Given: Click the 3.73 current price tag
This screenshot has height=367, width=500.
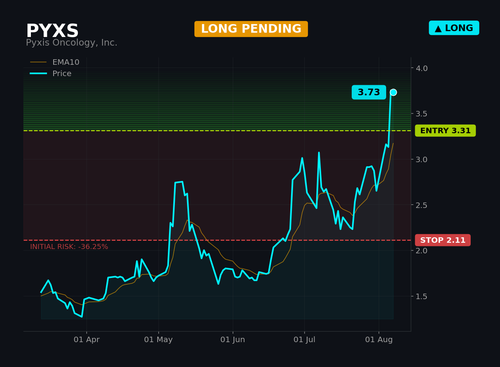Looking at the screenshot, I should point(369,92).
